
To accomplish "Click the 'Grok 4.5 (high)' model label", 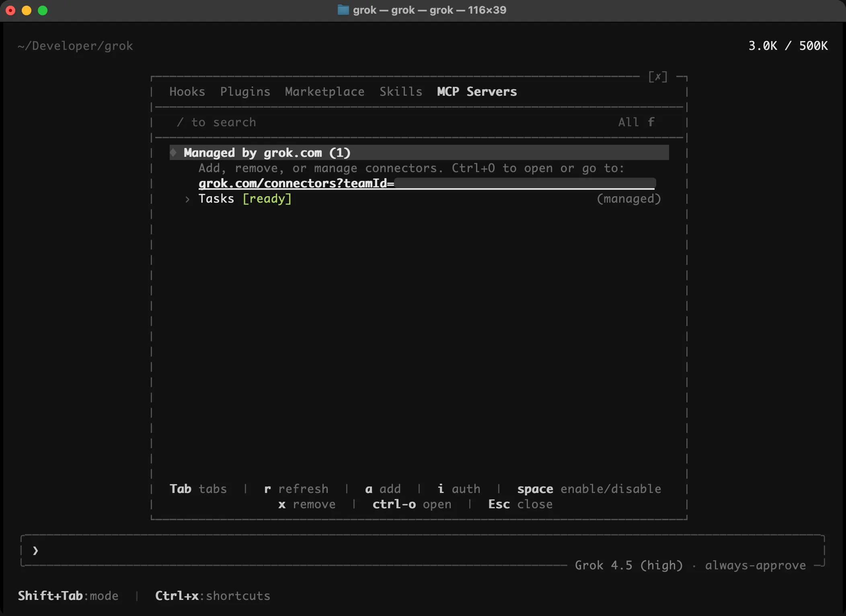I will tap(629, 565).
